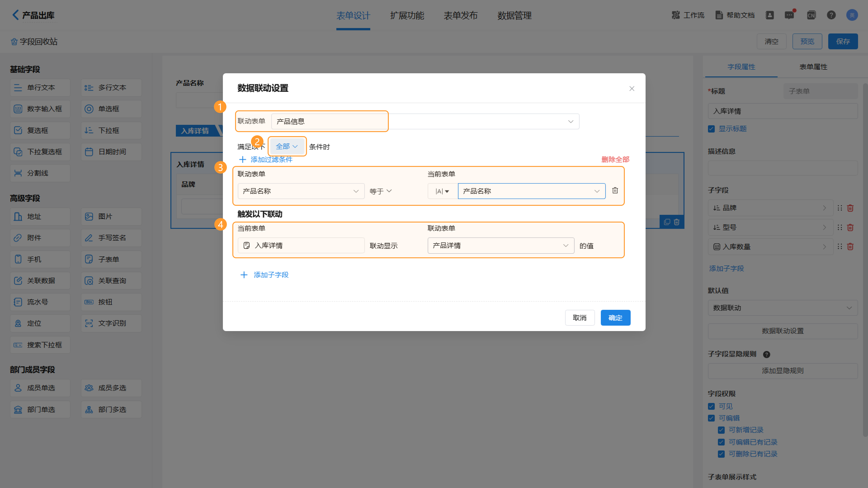Go to the 数据管理 tab
The height and width of the screenshot is (488, 868).
[x=514, y=16]
